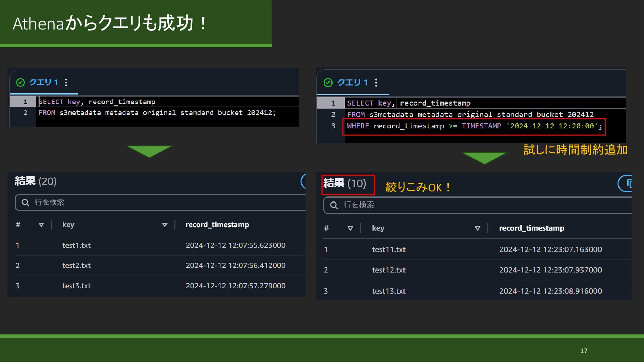Screen dimensions: 644x362
Task: Sort right table by # column arrow
Action: click(x=350, y=228)
